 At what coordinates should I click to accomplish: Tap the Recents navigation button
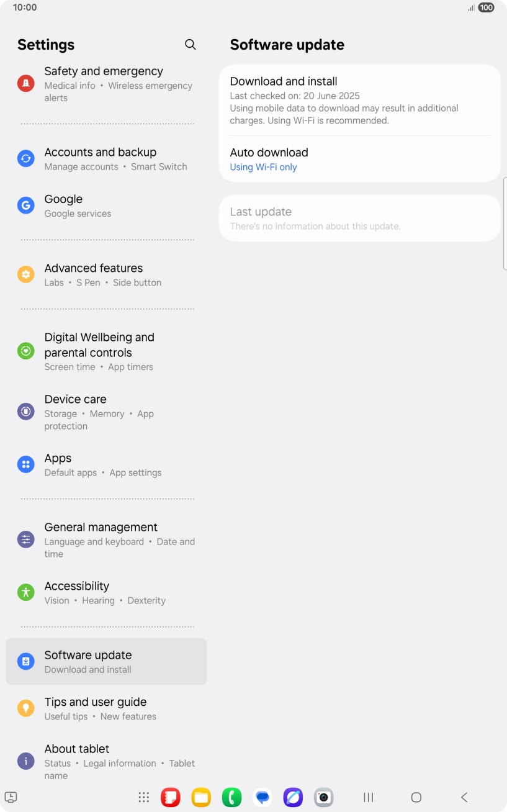point(369,797)
